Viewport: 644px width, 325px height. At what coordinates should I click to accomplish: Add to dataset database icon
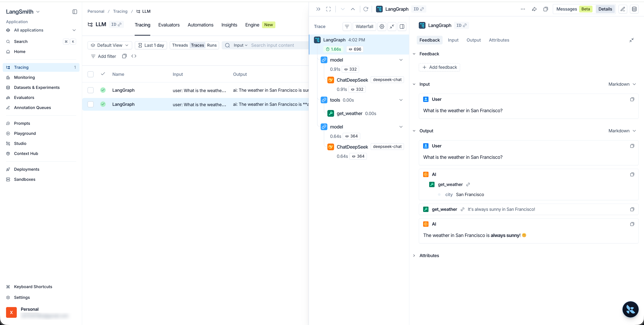point(634,9)
